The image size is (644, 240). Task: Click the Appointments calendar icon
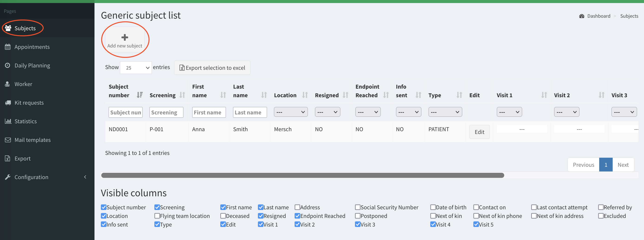tap(8, 47)
